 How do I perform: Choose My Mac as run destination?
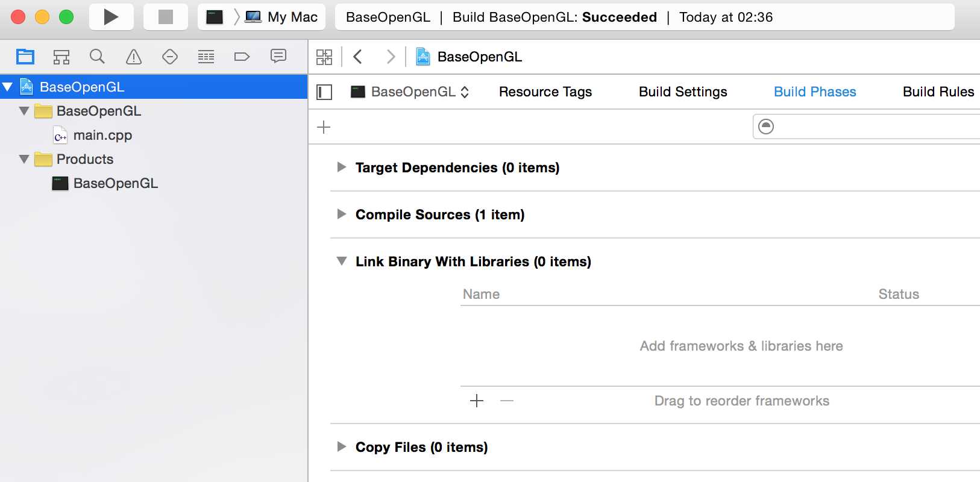[x=281, y=17]
